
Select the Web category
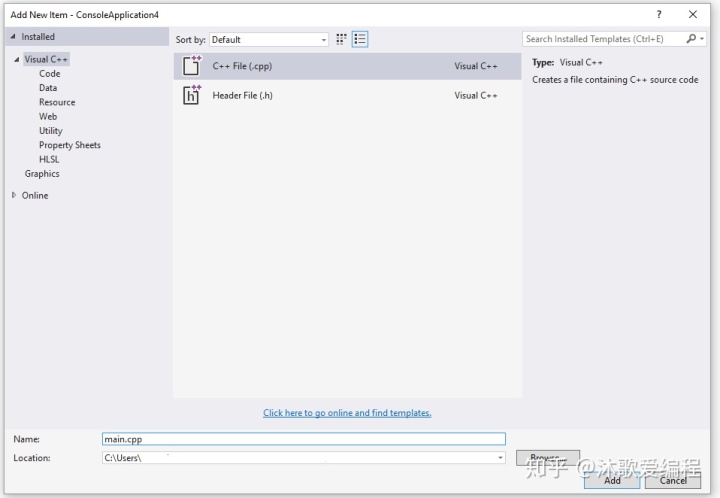pos(48,116)
